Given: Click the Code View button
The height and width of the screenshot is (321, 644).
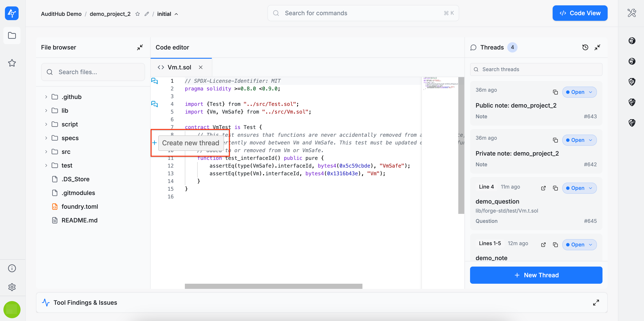Looking at the screenshot, I should point(580,13).
